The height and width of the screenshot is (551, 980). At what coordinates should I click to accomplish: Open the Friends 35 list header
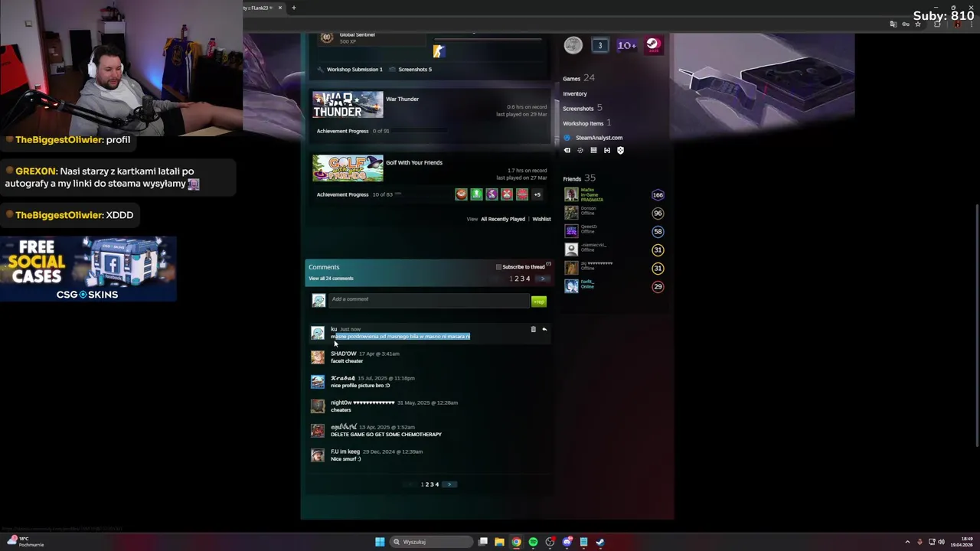click(x=579, y=178)
